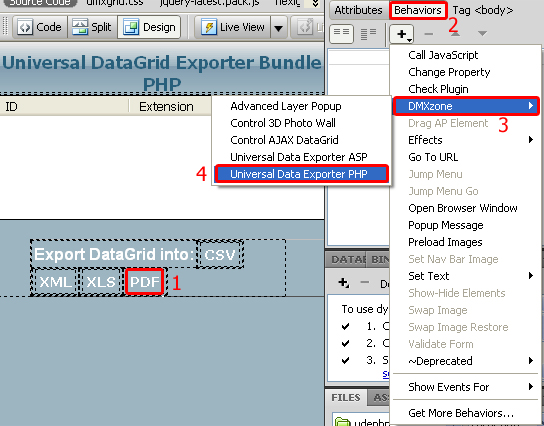Expand the DMXzone submenu

466,106
